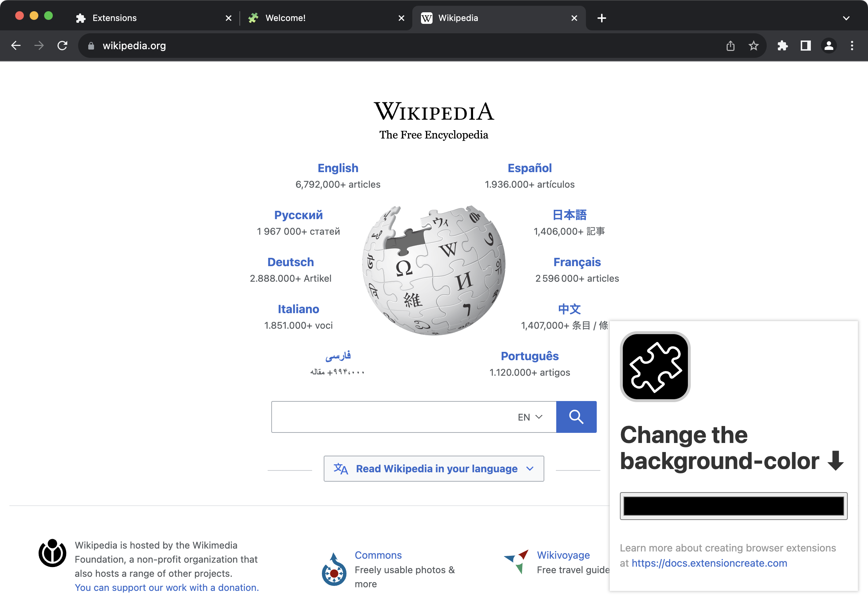This screenshot has width=868, height=601.
Task: Switch to the Welcome! tab
Action: pos(326,18)
